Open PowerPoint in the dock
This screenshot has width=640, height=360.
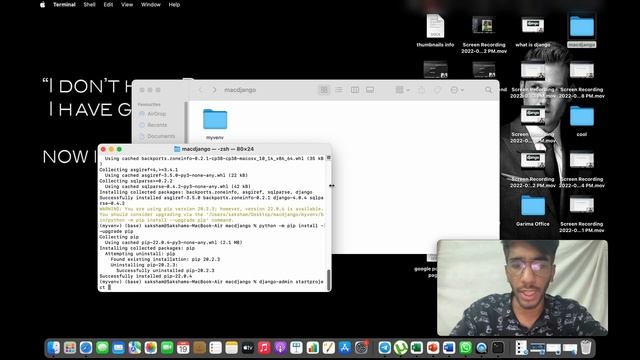click(433, 348)
